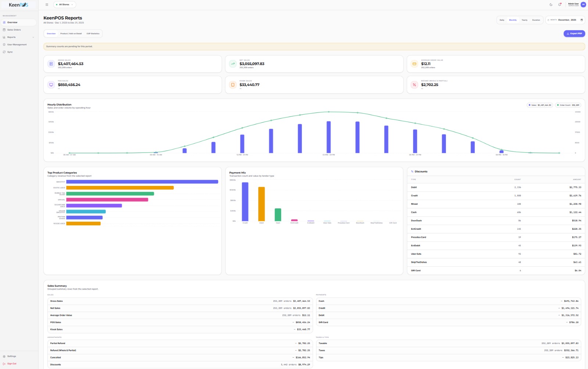Click the Kiosk Sales tablet icon

(x=233, y=85)
